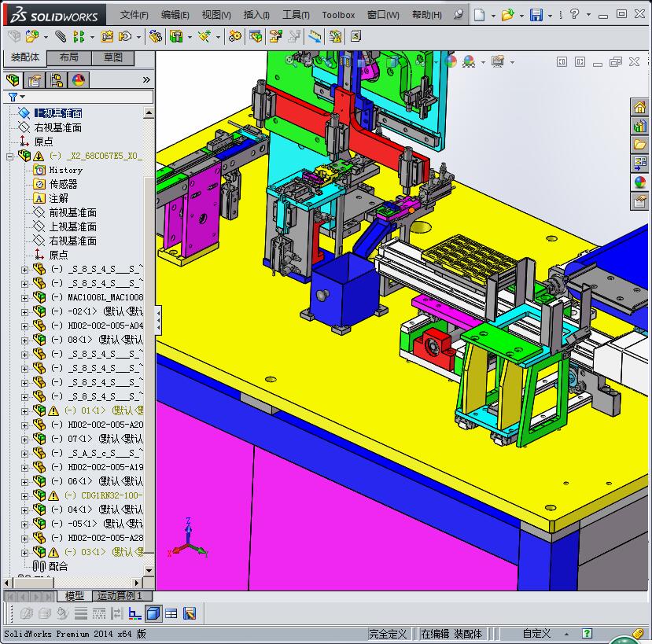This screenshot has height=644, width=652.
Task: Switch to the 运动算例 1 tab
Action: [120, 596]
